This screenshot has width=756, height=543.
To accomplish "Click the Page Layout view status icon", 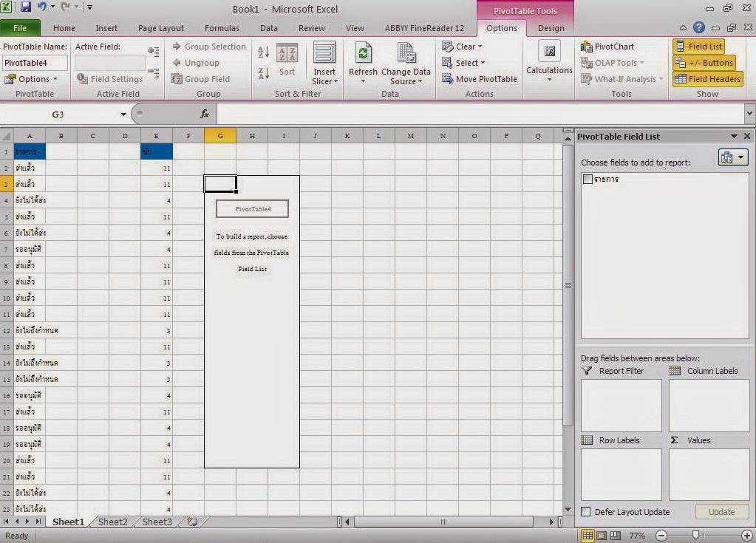I will coord(602,536).
